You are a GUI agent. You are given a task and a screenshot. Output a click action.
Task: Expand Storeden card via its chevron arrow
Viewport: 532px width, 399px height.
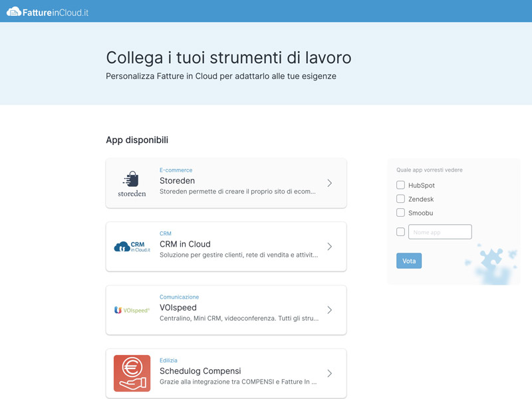pos(329,184)
